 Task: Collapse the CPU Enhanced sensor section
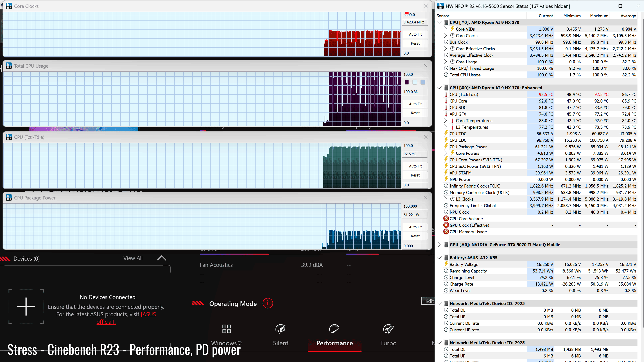[x=439, y=88]
